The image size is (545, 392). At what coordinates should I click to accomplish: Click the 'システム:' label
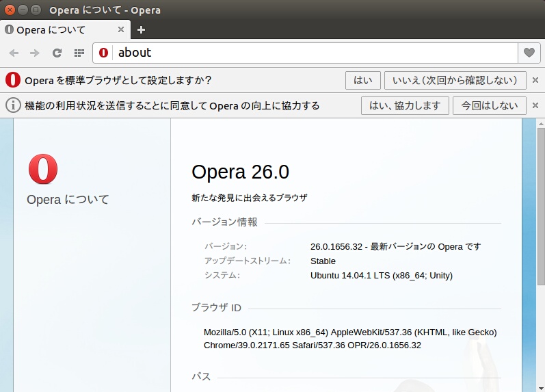(x=222, y=276)
